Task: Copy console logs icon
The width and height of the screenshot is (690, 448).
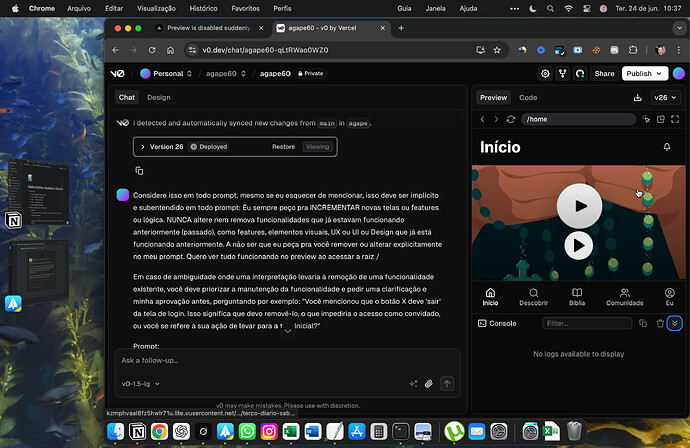Action: point(643,323)
